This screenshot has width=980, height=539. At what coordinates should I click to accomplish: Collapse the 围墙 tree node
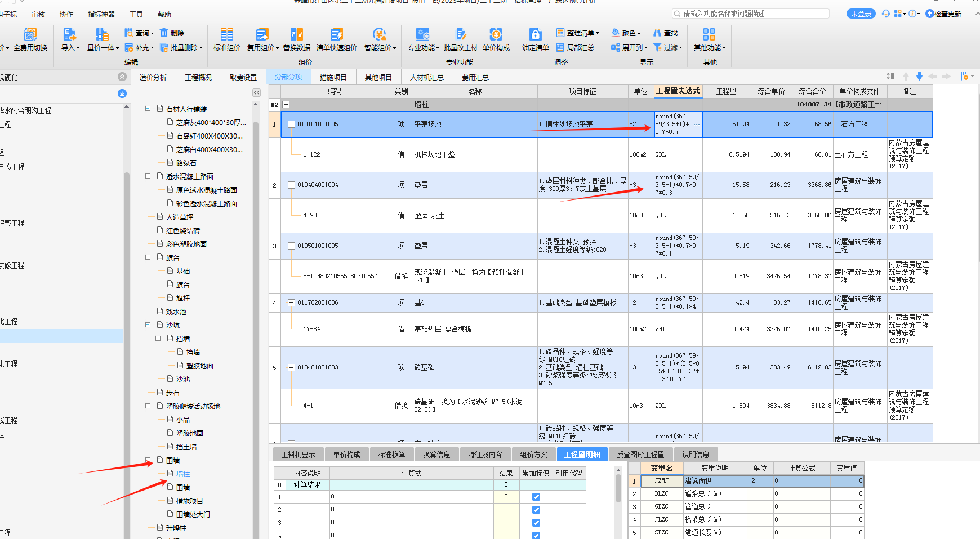(148, 460)
